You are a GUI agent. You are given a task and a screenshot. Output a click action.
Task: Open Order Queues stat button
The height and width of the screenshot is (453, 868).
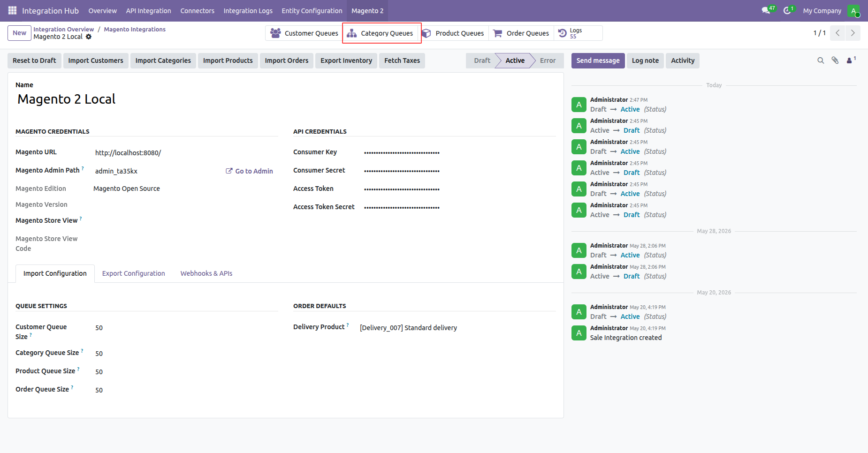(521, 33)
